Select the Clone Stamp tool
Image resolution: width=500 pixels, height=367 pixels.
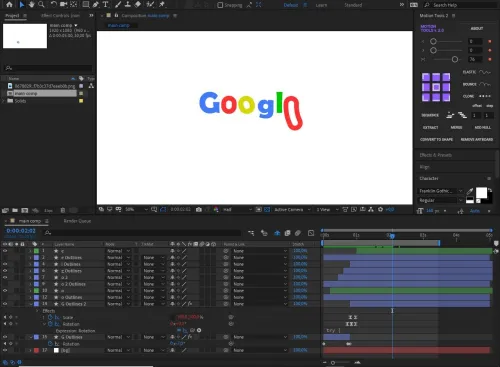128,5
